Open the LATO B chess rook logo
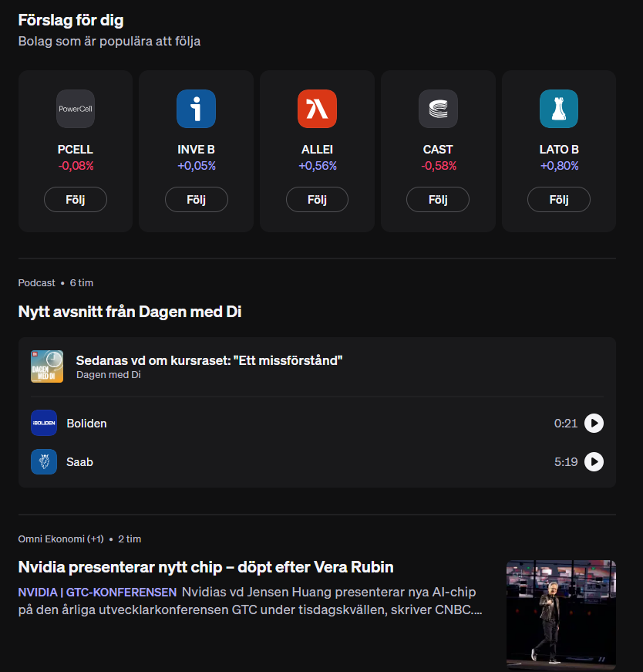 click(x=559, y=109)
